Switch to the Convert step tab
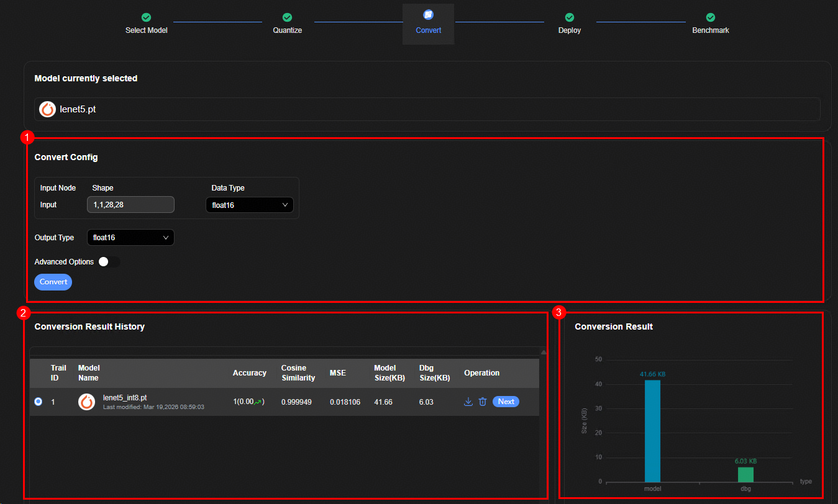This screenshot has height=504, width=838. pyautogui.click(x=428, y=23)
